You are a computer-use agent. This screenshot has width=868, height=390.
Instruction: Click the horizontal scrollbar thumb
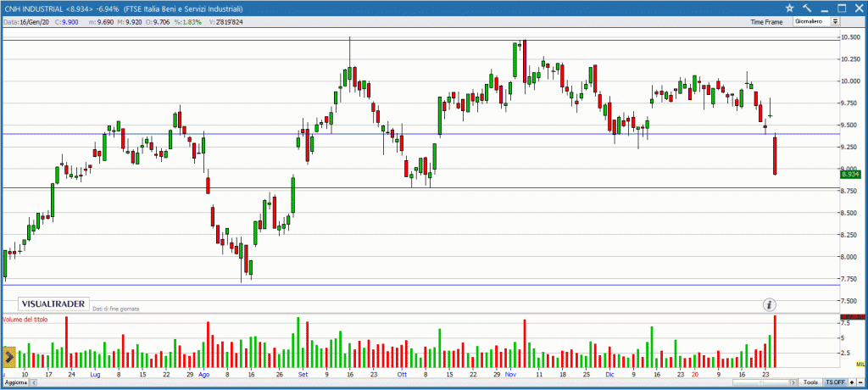760,383
